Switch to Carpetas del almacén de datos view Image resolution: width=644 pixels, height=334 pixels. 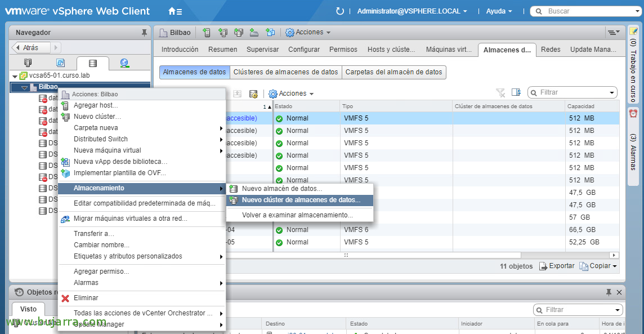(393, 72)
